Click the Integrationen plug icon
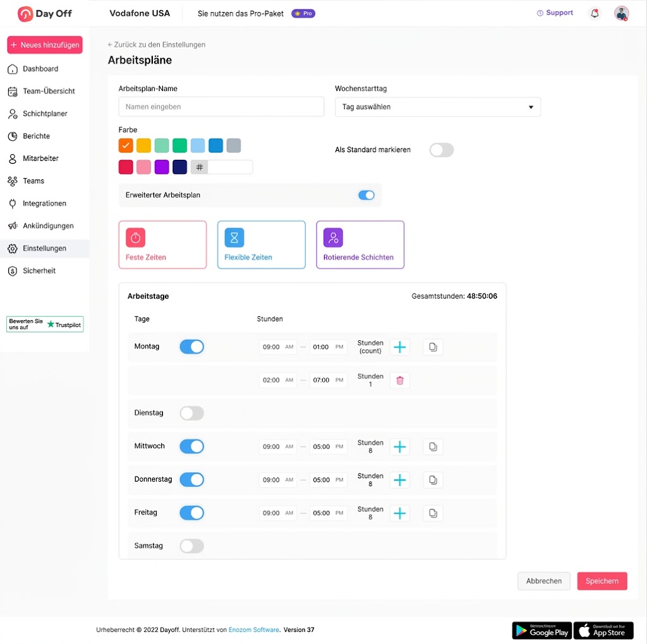Screen dimensions: 647x644 pos(13,204)
